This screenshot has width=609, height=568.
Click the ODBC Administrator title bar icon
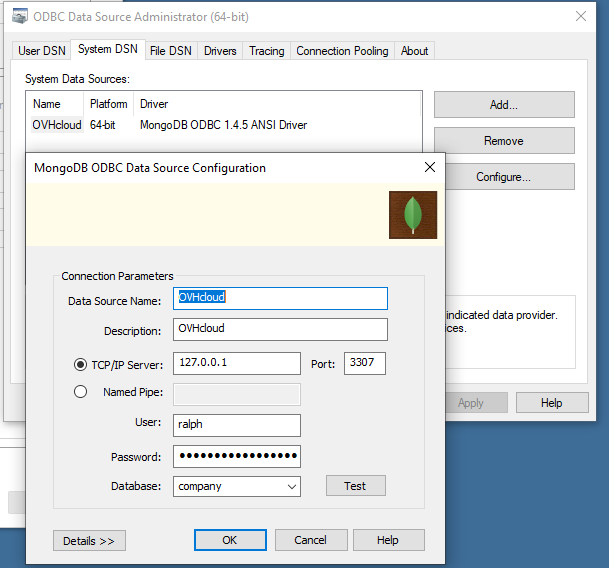[x=19, y=17]
